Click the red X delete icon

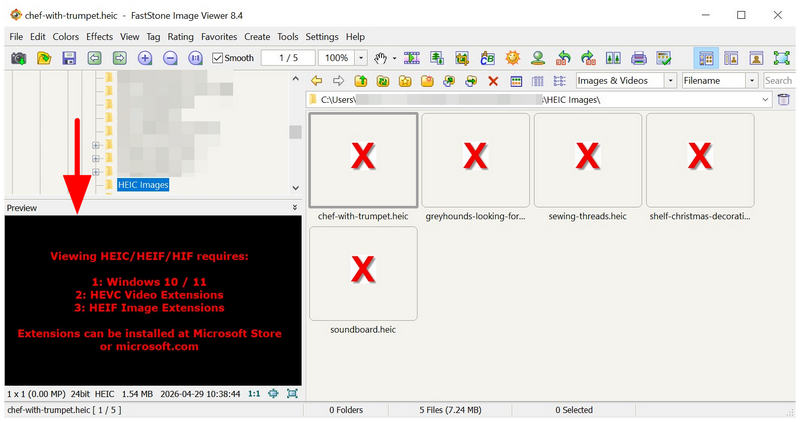pos(493,81)
